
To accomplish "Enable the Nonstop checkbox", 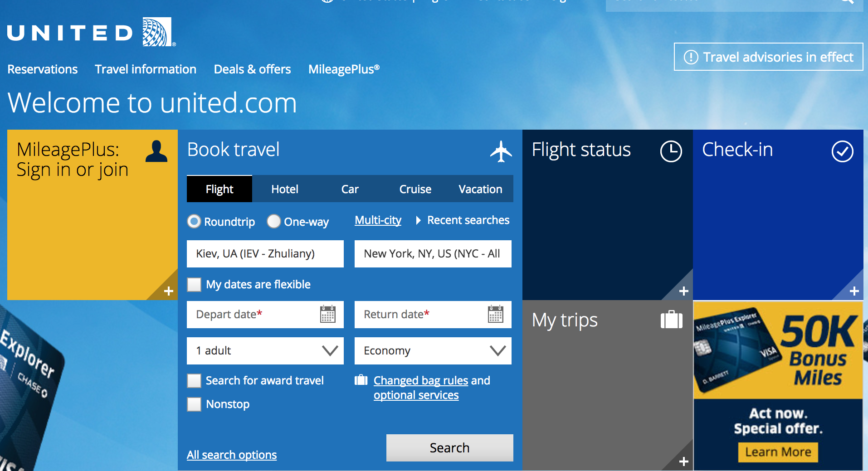I will pos(195,404).
